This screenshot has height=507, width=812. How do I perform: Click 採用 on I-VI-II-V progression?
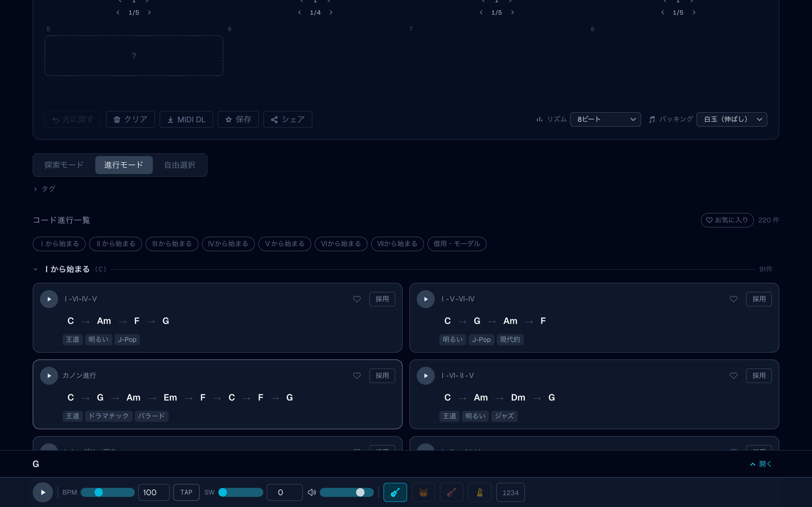(759, 375)
